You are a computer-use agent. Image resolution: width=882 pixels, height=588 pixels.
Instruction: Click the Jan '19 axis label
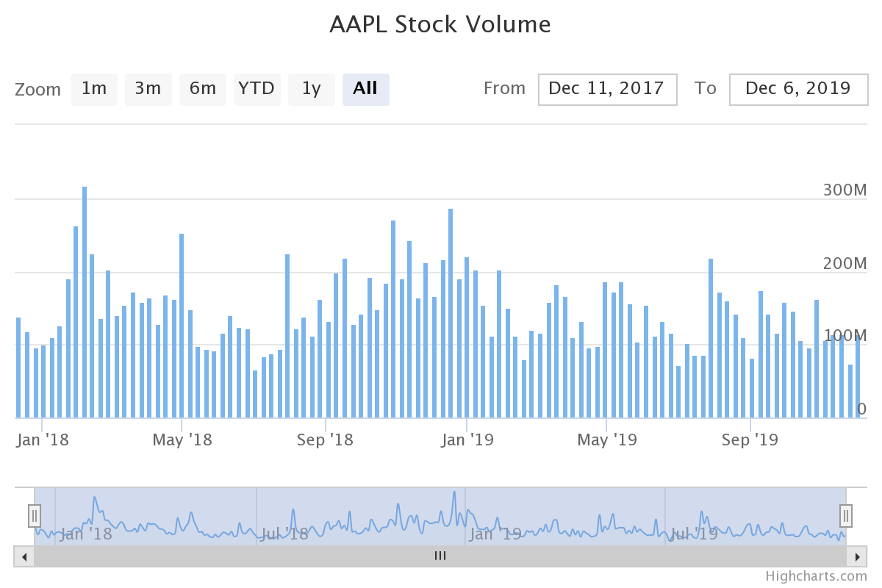[x=468, y=439]
